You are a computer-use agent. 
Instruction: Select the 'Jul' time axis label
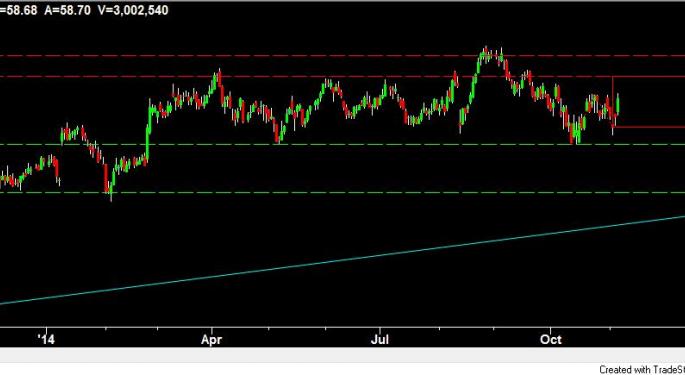(380, 339)
